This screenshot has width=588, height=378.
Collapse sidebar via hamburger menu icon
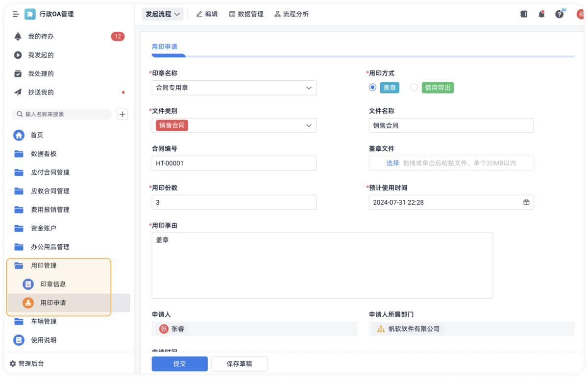click(16, 14)
